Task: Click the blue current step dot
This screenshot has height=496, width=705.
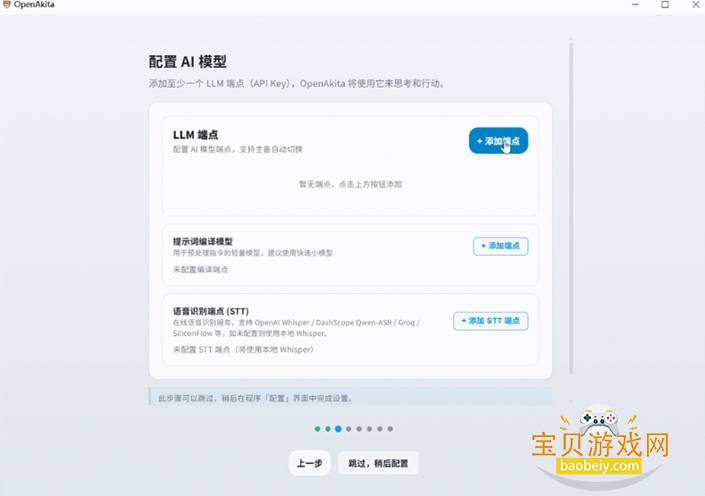Action: tap(338, 429)
